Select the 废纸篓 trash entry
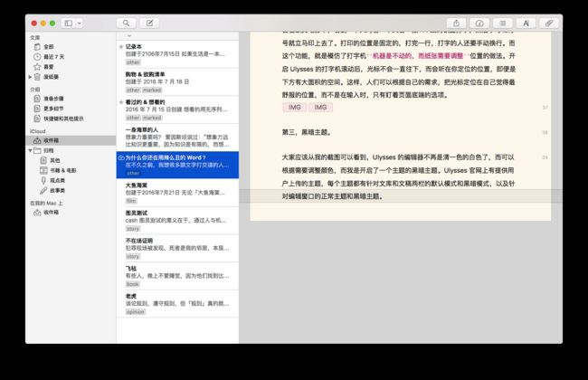Viewport: 588px width, 380px height. pyautogui.click(x=51, y=77)
